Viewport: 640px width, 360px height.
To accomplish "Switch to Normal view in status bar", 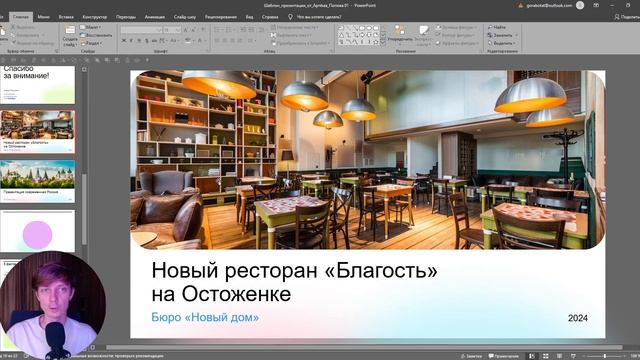I will point(531,356).
